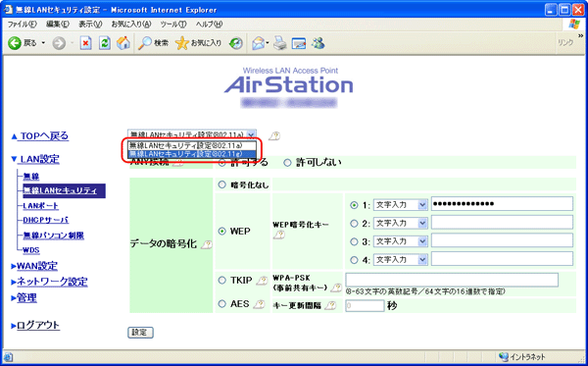Go back with the 戻る toolbar button
The image size is (588, 366).
pyautogui.click(x=23, y=43)
